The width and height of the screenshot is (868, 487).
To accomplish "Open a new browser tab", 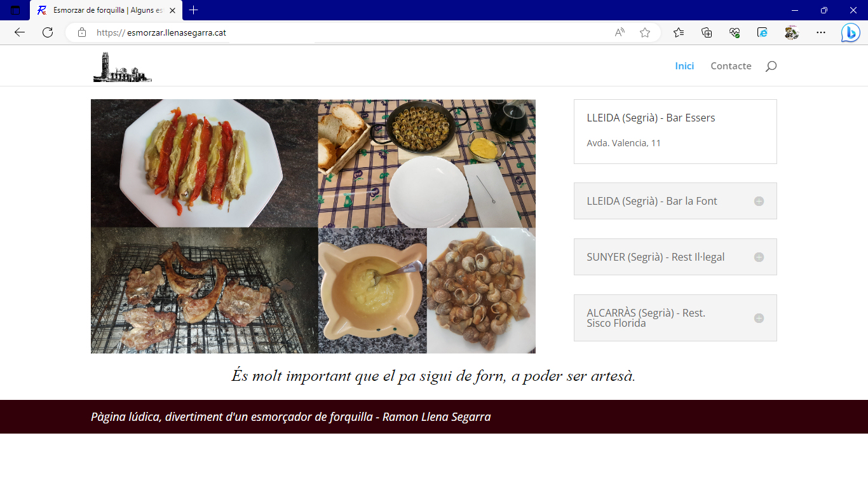I will tap(194, 10).
